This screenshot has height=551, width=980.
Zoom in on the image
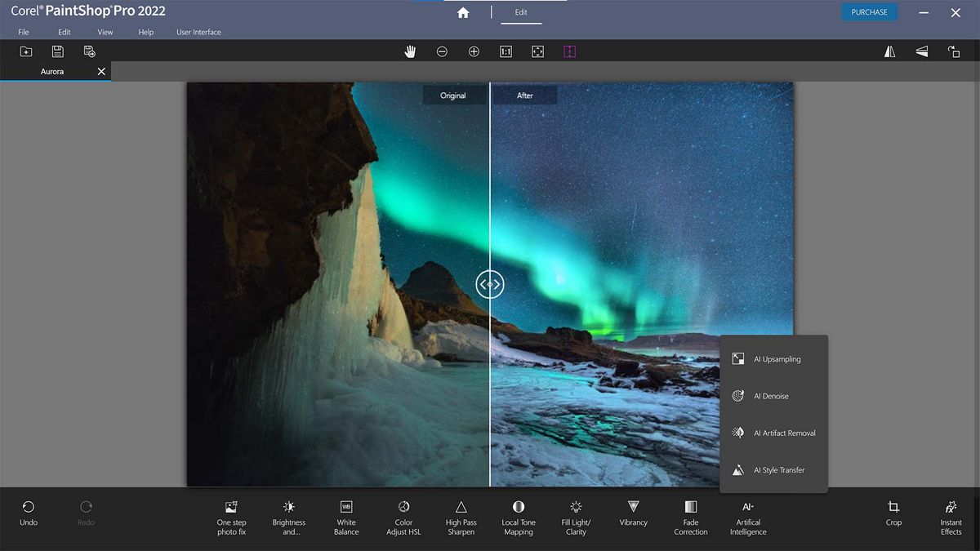click(474, 51)
